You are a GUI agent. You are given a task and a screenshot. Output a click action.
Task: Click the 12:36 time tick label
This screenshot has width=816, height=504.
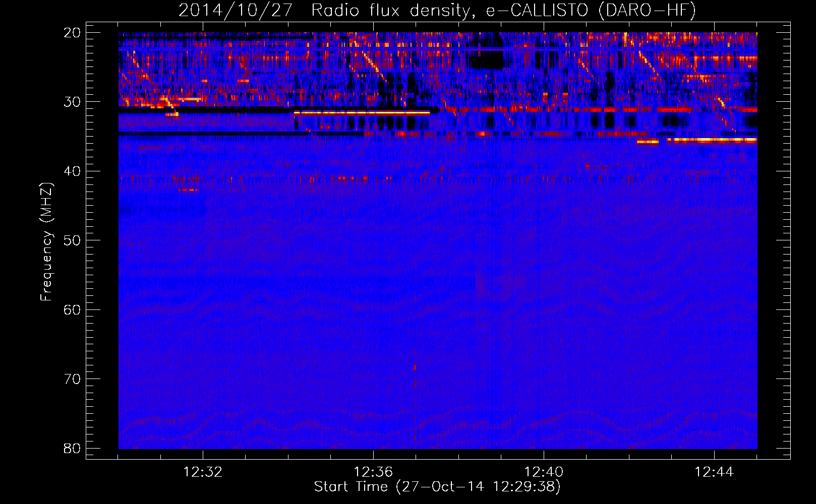(373, 472)
